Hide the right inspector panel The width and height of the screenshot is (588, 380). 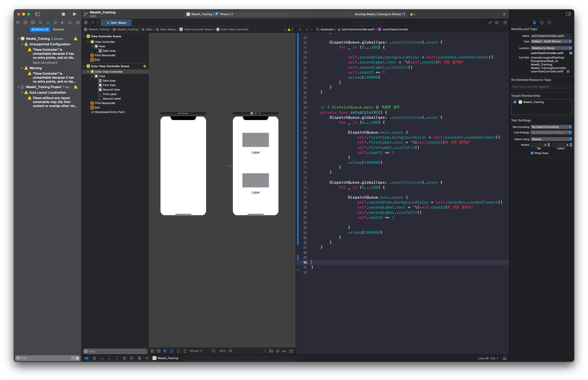(x=568, y=14)
